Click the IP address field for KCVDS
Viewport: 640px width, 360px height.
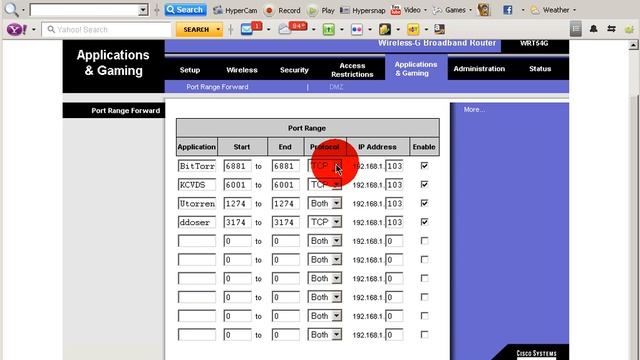[394, 185]
